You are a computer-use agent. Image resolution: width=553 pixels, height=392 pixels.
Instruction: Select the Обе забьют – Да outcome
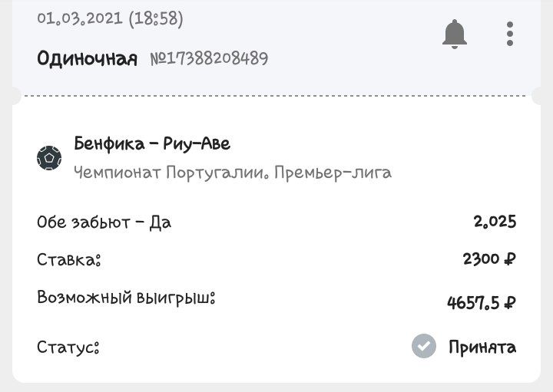coord(104,222)
